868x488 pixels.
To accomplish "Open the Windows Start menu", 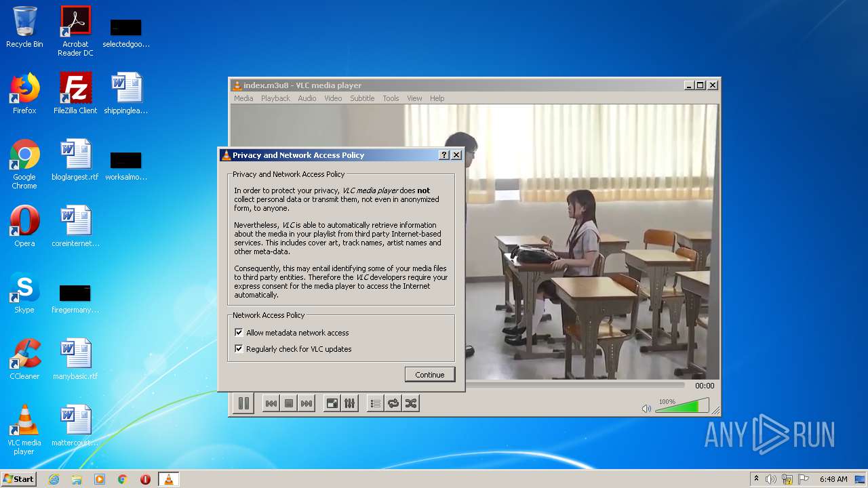I will [18, 479].
